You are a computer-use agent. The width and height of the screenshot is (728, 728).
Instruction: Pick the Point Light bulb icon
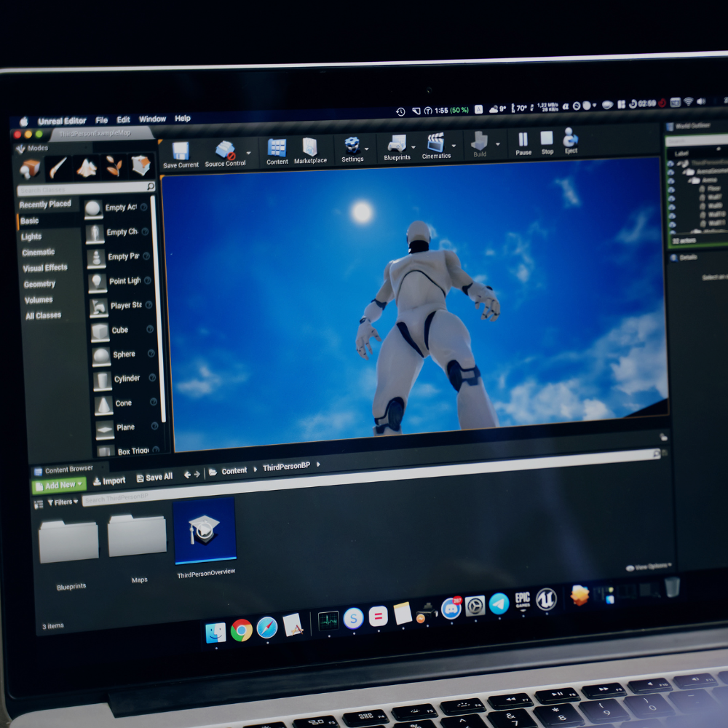click(x=97, y=282)
